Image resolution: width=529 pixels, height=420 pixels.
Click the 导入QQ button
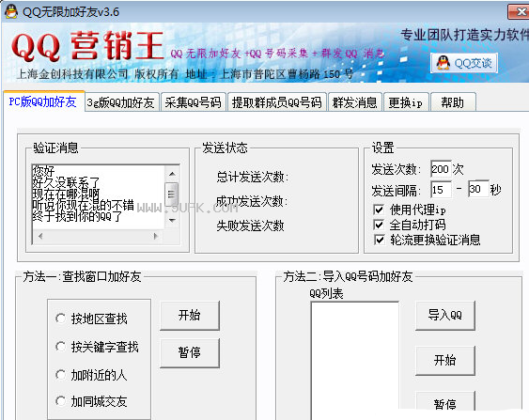point(445,316)
